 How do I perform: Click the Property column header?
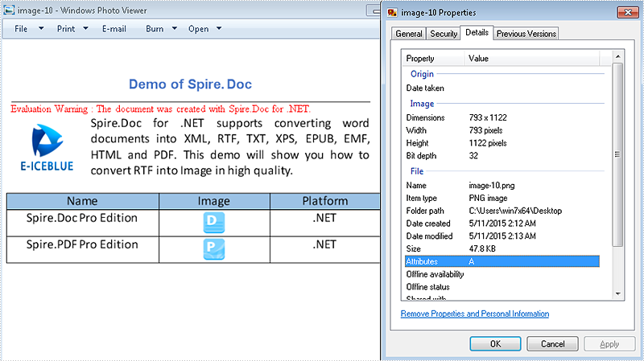pos(434,58)
